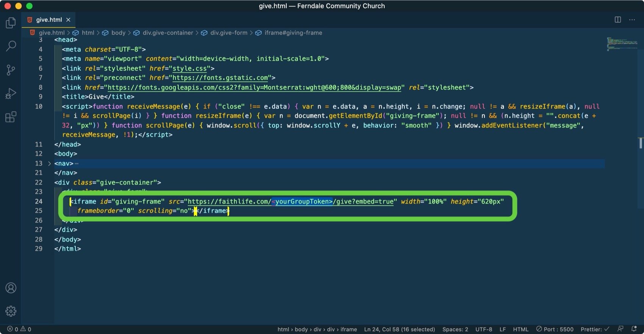This screenshot has width=644, height=334.
Task: Click the selected yourGroupToken text
Action: (302, 201)
